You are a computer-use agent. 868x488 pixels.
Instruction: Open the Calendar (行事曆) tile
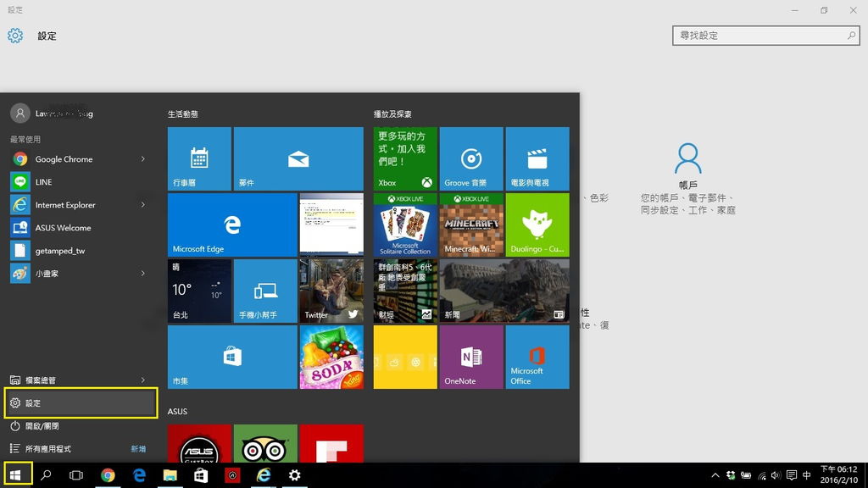[x=199, y=158]
